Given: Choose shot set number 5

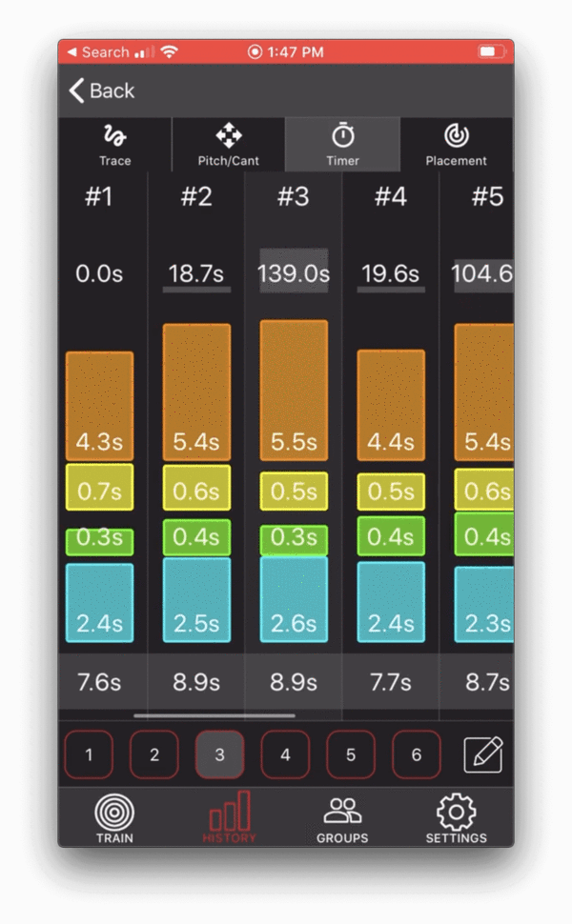Looking at the screenshot, I should [350, 753].
